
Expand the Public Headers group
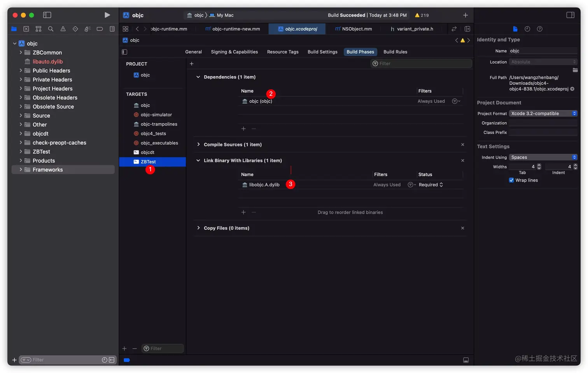(21, 70)
